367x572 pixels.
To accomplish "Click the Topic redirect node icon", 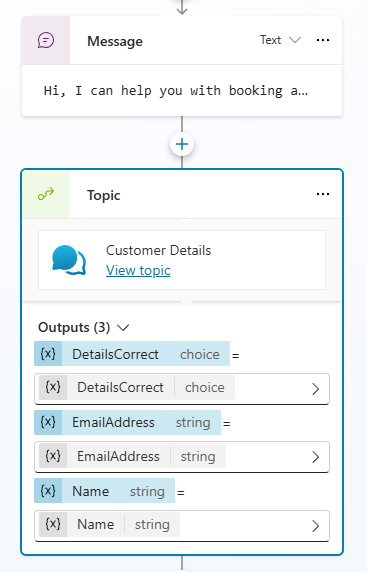I will [46, 194].
